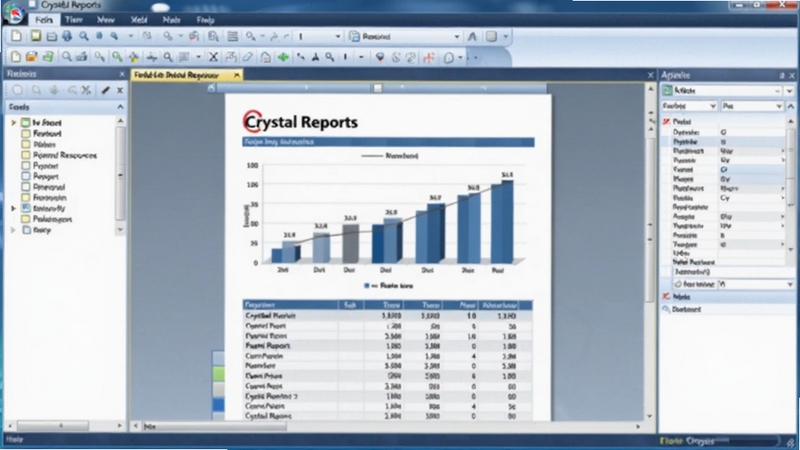Click the green section marker beside the table
The height and width of the screenshot is (450, 800).
click(218, 373)
